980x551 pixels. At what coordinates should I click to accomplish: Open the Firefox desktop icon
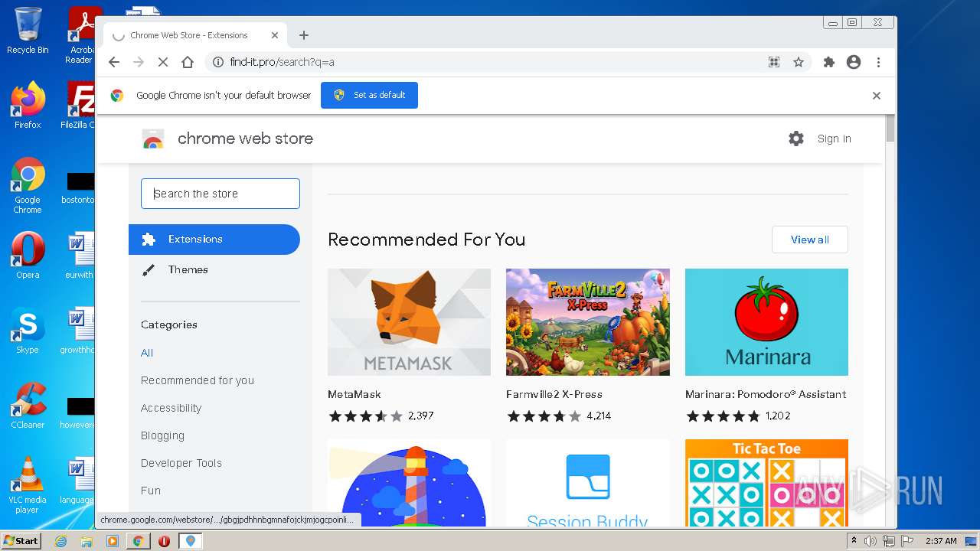[x=28, y=105]
